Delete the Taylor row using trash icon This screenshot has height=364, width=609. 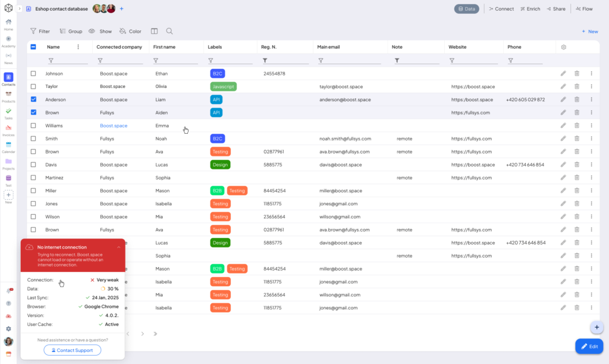[577, 87]
